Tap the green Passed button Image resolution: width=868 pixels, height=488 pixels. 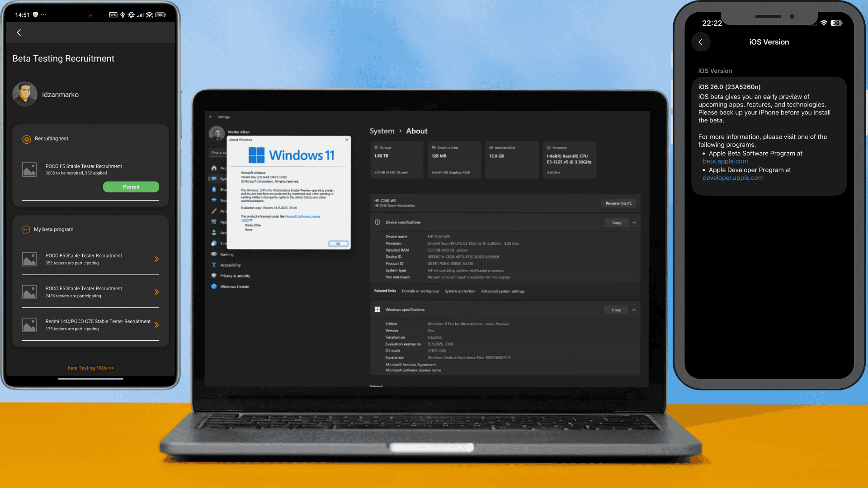click(131, 187)
